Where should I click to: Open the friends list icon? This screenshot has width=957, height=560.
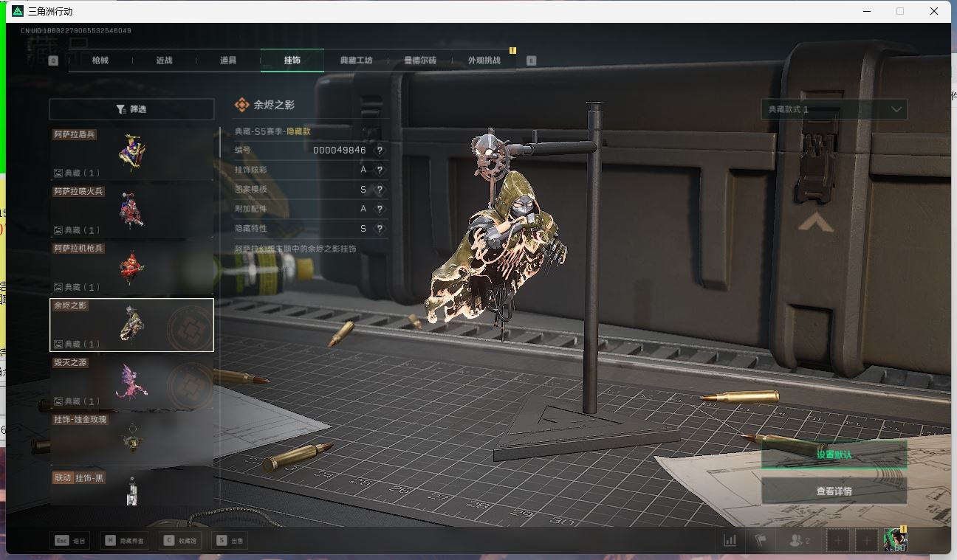click(799, 540)
